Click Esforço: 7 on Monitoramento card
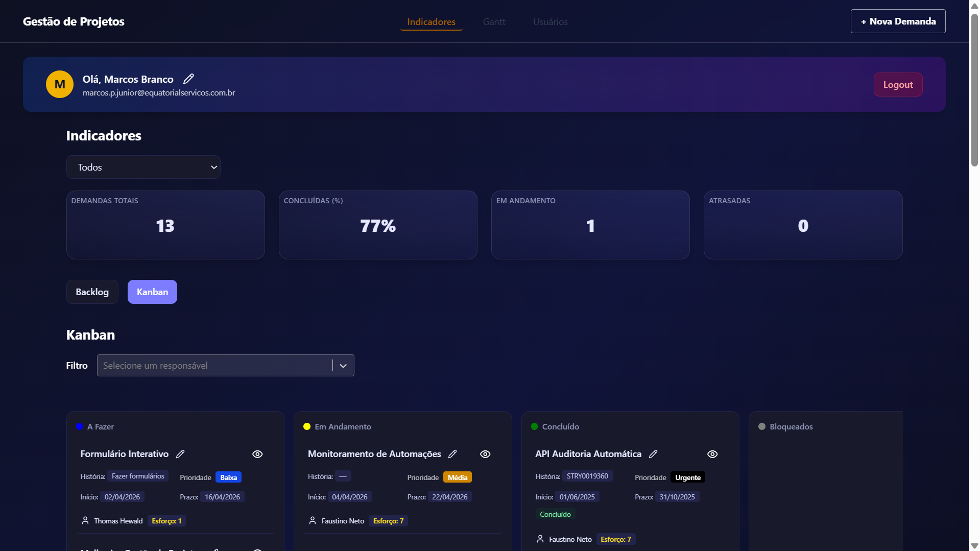 [388, 521]
